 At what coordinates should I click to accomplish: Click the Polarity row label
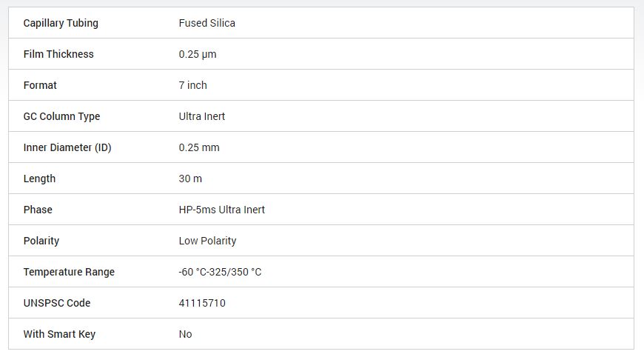pos(41,241)
